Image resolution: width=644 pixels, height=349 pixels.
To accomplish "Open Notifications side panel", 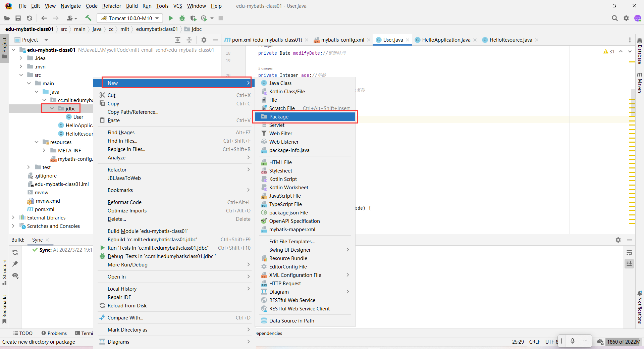I will (640, 307).
